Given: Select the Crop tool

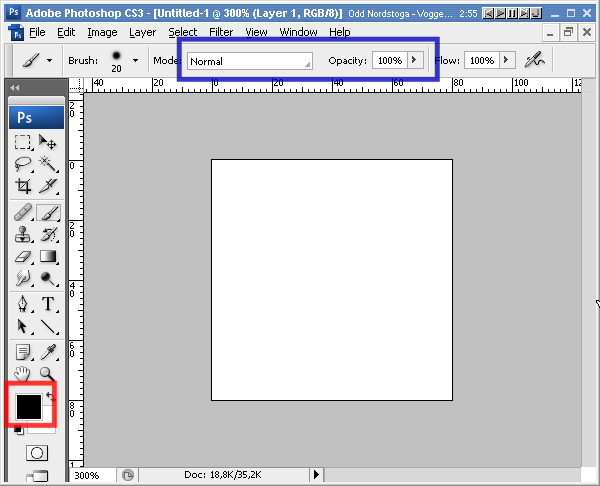Looking at the screenshot, I should [x=23, y=186].
